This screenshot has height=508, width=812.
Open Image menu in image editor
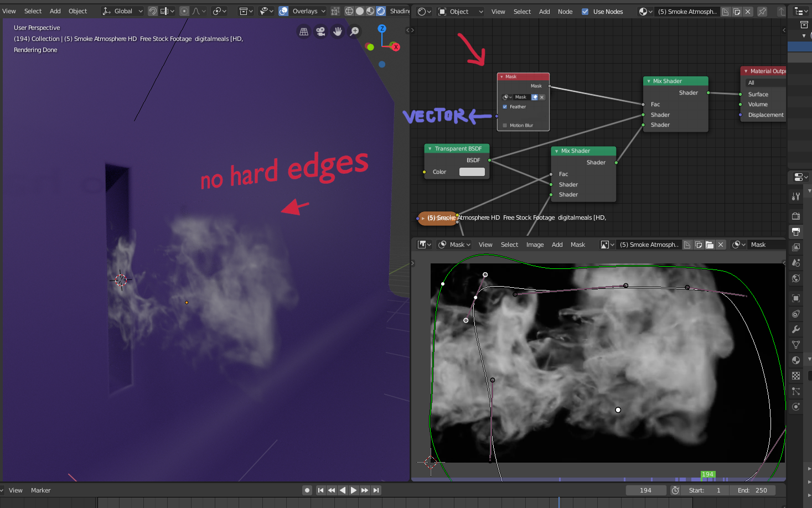click(535, 245)
